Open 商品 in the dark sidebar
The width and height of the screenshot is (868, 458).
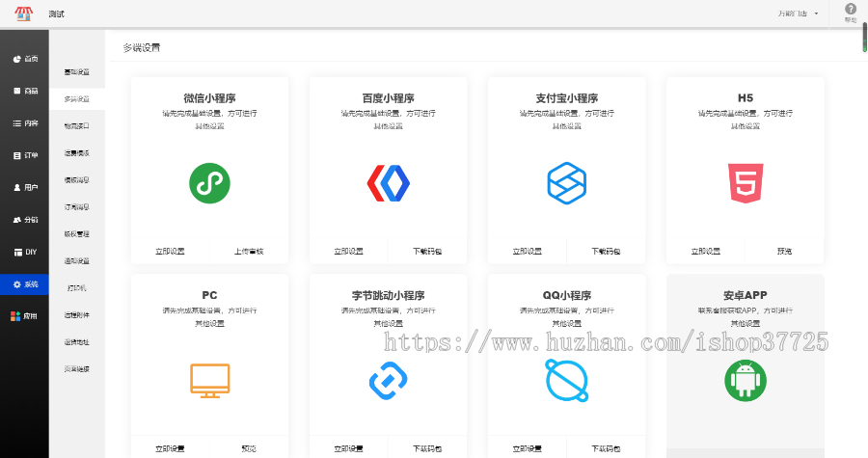click(24, 91)
